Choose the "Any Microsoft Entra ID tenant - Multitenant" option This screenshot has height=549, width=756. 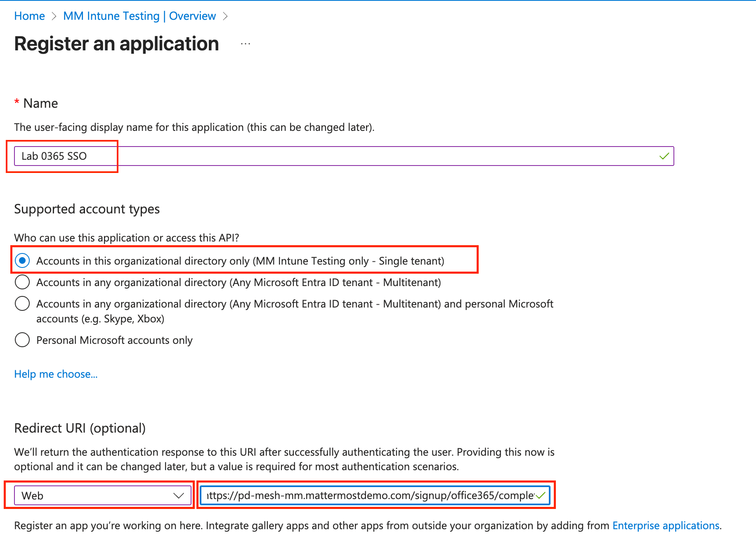(x=22, y=282)
